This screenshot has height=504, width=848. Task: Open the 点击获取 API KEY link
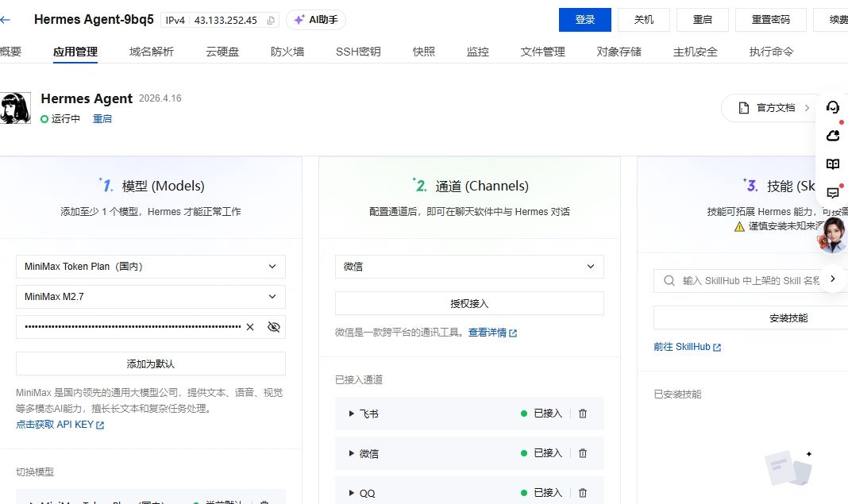click(60, 425)
